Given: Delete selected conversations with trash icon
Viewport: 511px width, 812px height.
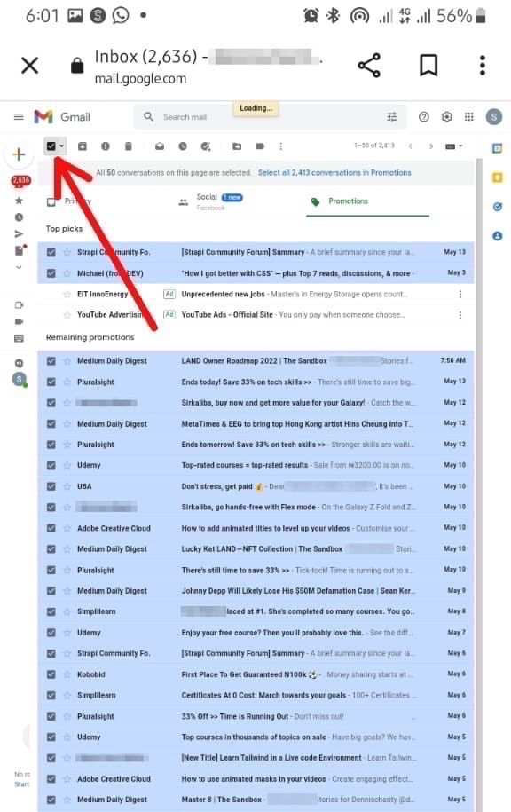Looking at the screenshot, I should (129, 146).
